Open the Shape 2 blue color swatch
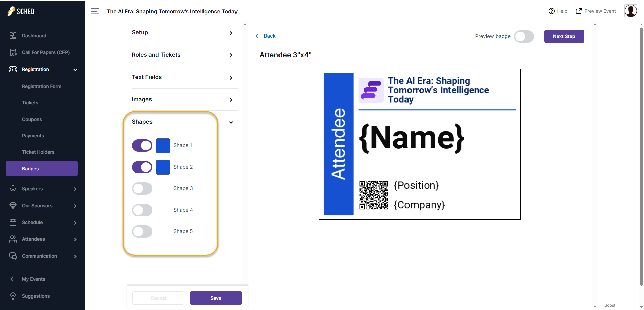This screenshot has width=644, height=310. [163, 167]
